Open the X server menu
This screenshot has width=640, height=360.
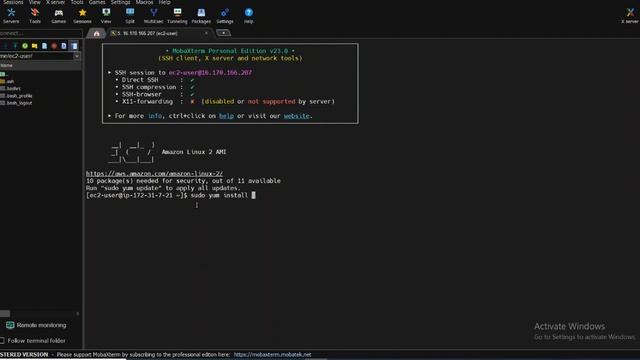(x=56, y=2)
